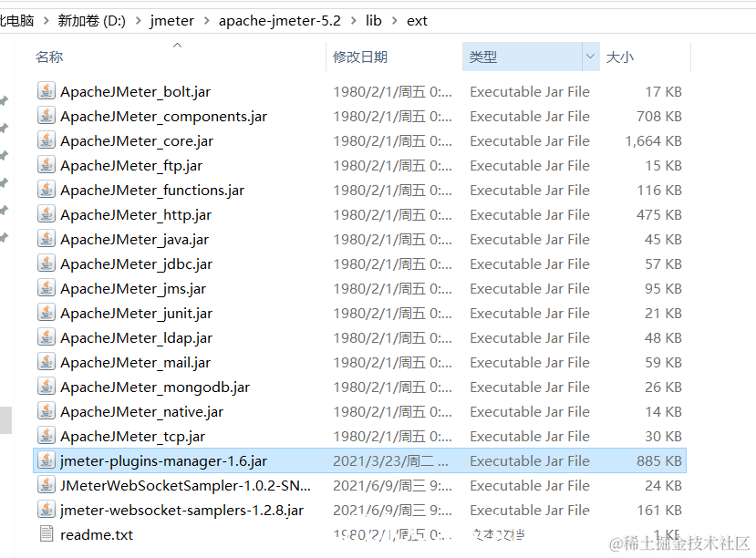Viewport: 756px width, 558px height.
Task: Click the ApacheJMeter_java.jar file icon
Action: [47, 239]
